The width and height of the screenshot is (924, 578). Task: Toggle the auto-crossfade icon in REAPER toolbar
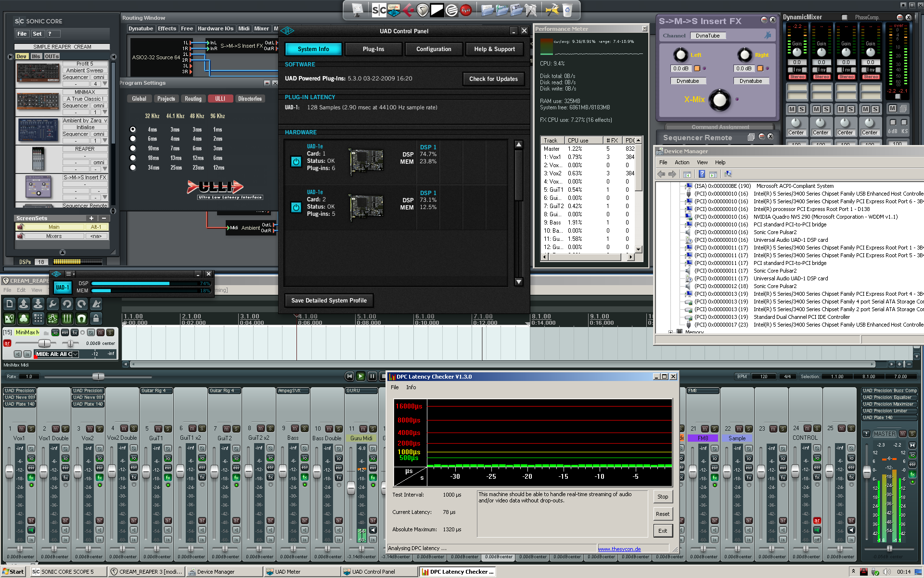click(x=9, y=318)
